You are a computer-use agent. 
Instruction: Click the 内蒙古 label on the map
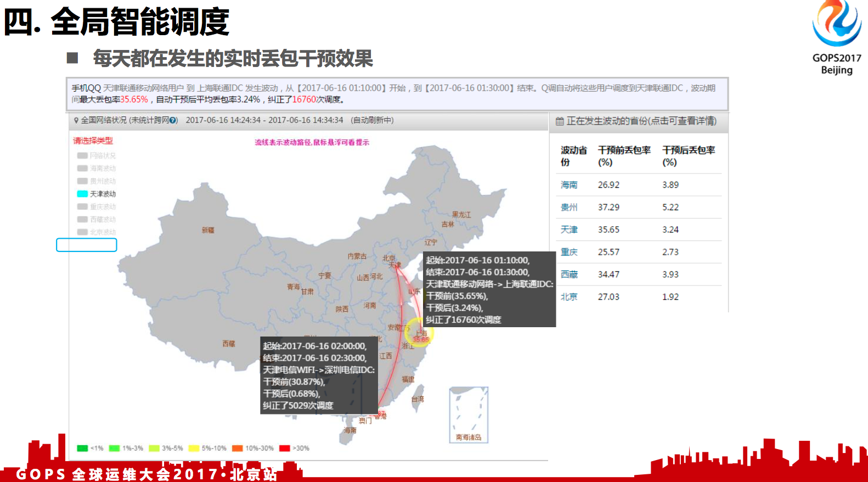pyautogui.click(x=357, y=256)
